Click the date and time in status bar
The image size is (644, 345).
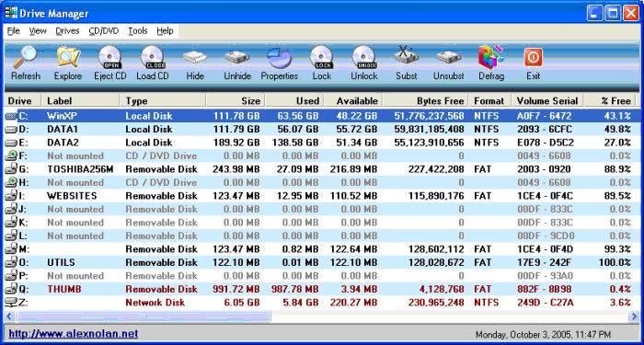pyautogui.click(x=543, y=334)
